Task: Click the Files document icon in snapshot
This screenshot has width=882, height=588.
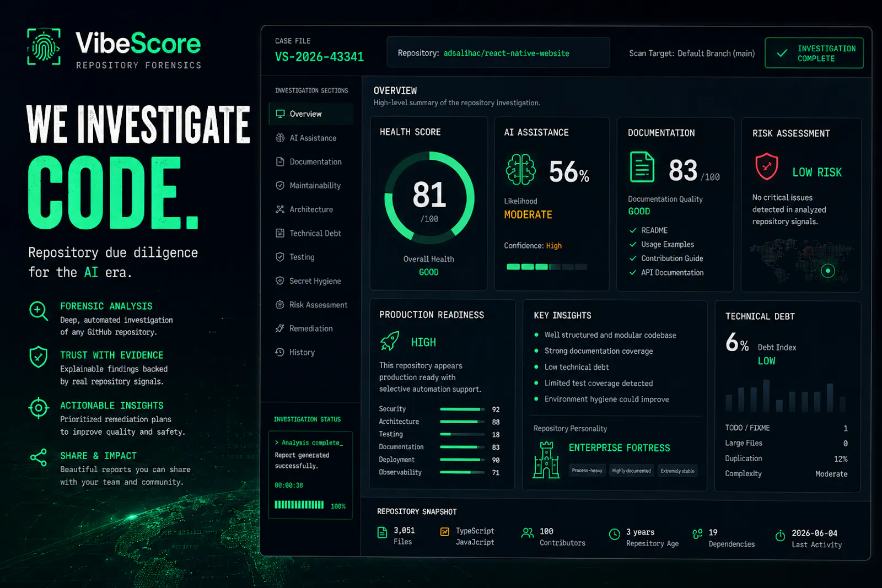Action: (382, 532)
